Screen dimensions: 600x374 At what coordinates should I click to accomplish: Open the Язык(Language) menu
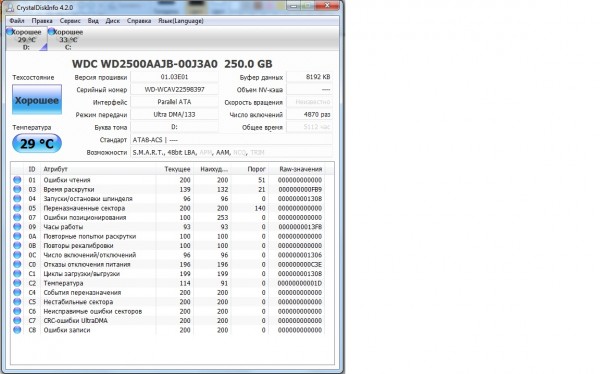coord(181,21)
